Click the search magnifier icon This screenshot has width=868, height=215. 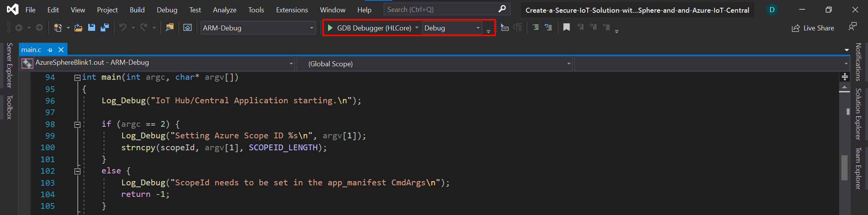502,9
